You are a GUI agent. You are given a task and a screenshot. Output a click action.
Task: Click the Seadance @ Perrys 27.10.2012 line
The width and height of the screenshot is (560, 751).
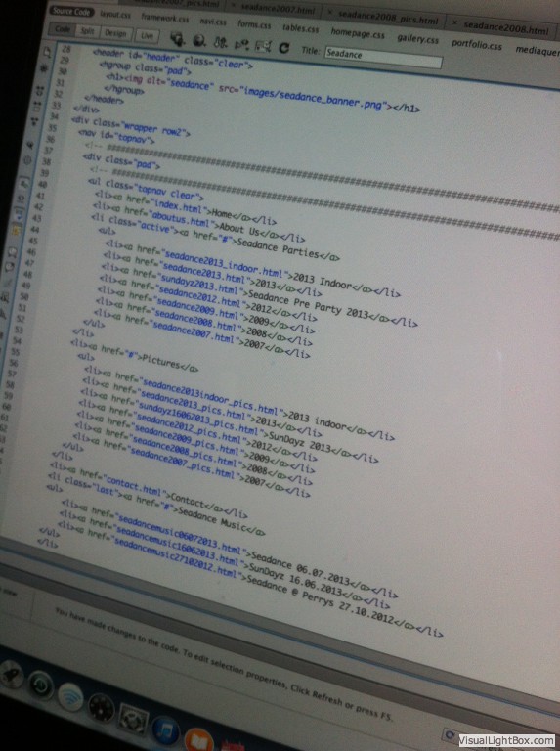249,578
